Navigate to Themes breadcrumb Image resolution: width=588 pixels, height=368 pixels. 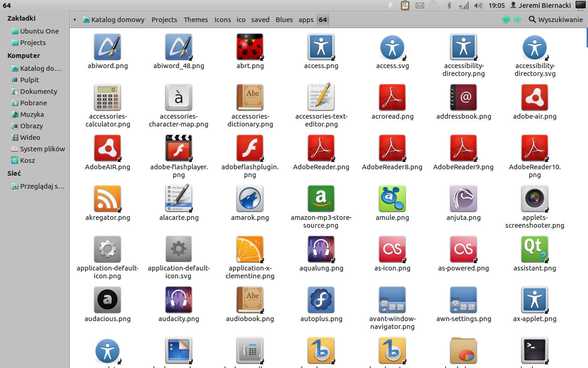coord(196,20)
